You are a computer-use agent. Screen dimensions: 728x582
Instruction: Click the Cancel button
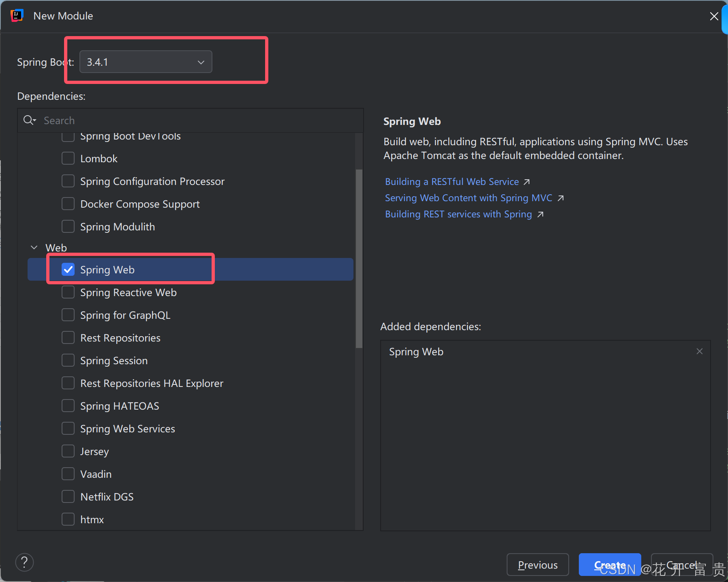point(682,565)
